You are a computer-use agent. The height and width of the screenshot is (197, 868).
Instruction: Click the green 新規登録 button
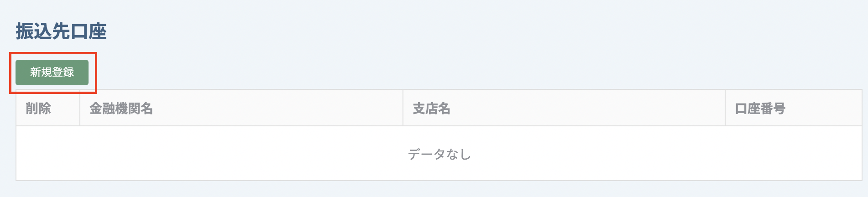point(52,73)
